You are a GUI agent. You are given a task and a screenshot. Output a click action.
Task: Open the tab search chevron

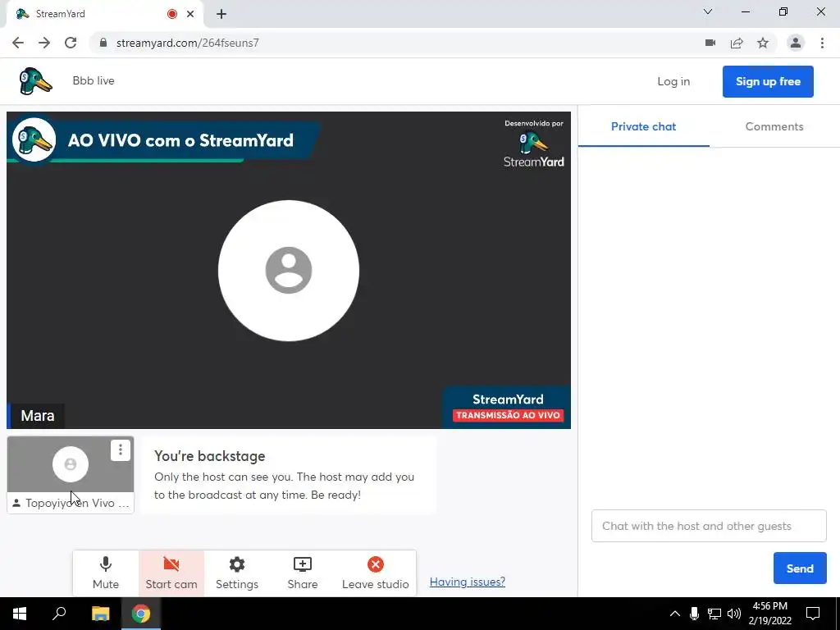coord(708,11)
